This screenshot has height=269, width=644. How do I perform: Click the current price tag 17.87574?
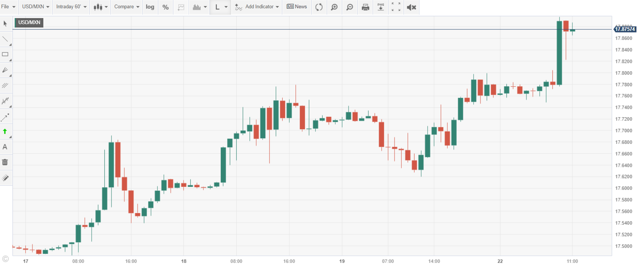pos(625,29)
